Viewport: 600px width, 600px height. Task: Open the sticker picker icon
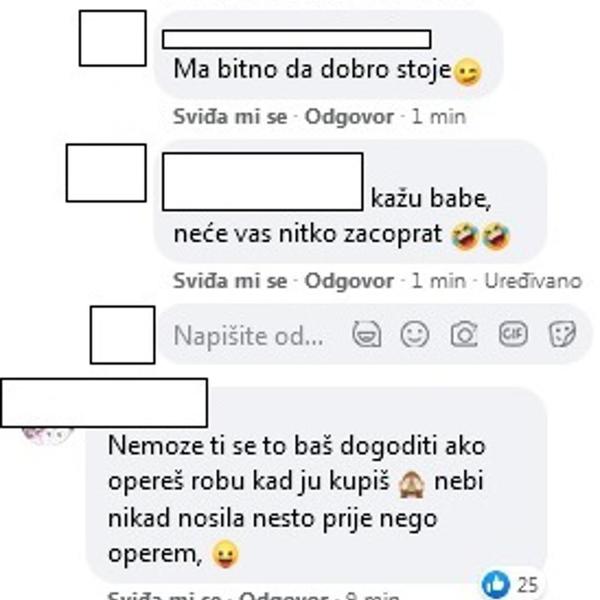tap(562, 334)
